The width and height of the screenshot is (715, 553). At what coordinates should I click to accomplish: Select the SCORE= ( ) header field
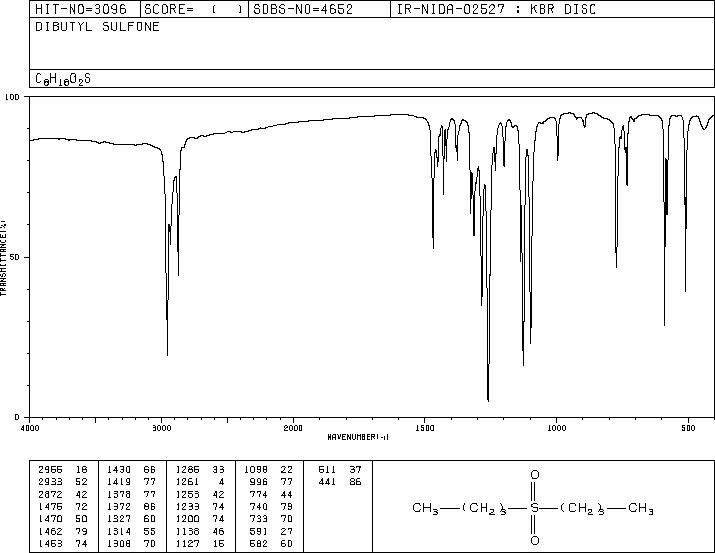point(194,9)
